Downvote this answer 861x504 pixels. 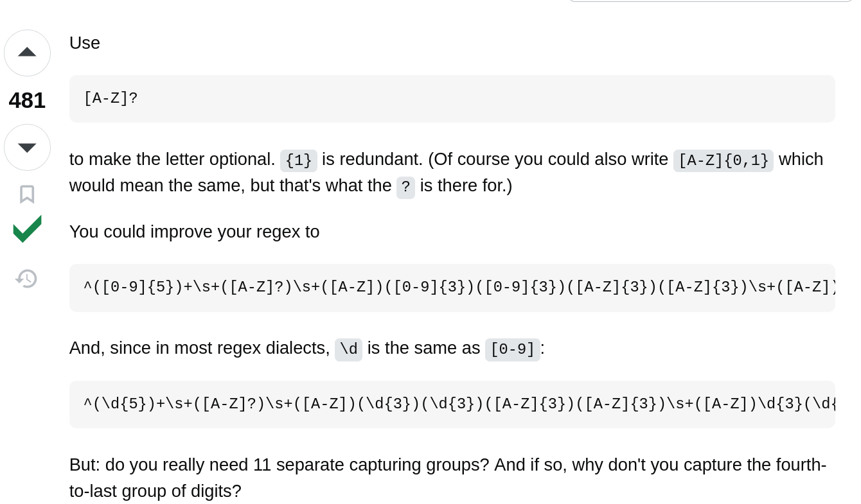pos(27,147)
